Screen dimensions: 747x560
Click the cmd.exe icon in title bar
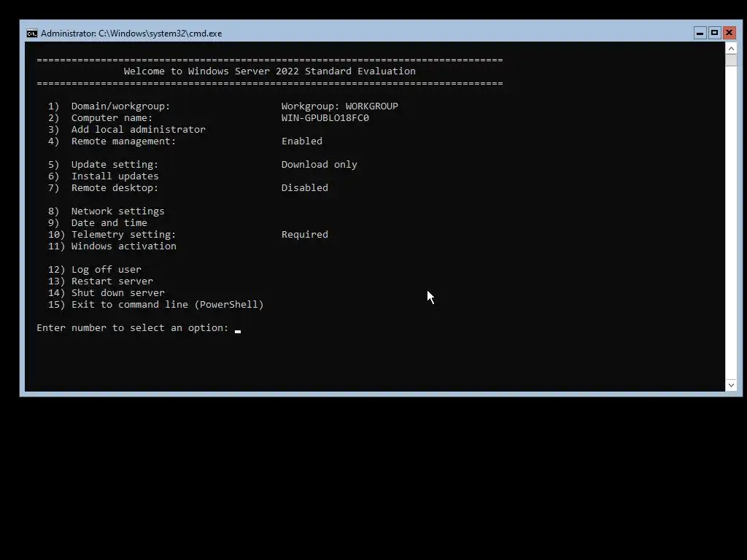tap(32, 34)
